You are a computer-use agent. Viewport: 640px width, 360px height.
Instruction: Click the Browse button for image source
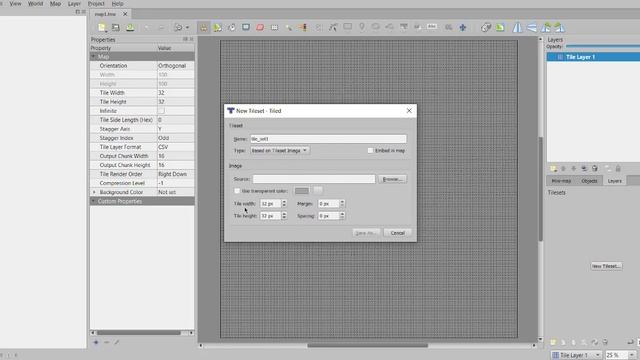click(x=392, y=179)
